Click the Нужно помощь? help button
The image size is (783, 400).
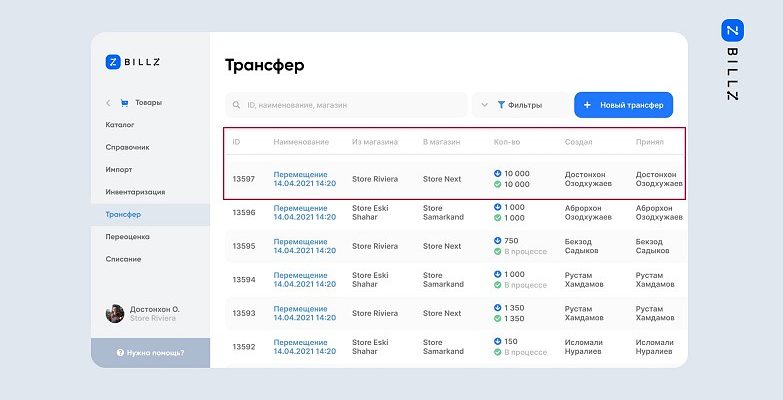pyautogui.click(x=150, y=353)
